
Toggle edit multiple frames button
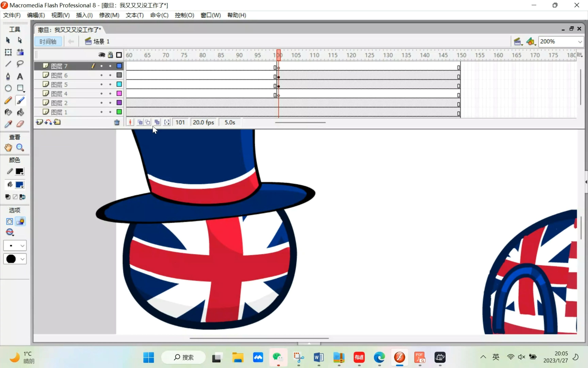pyautogui.click(x=157, y=122)
